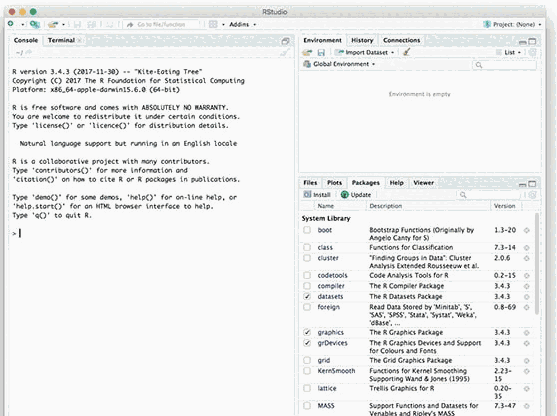The width and height of the screenshot is (557, 416).
Task: Maximize the Environment pane
Action: click(x=532, y=42)
